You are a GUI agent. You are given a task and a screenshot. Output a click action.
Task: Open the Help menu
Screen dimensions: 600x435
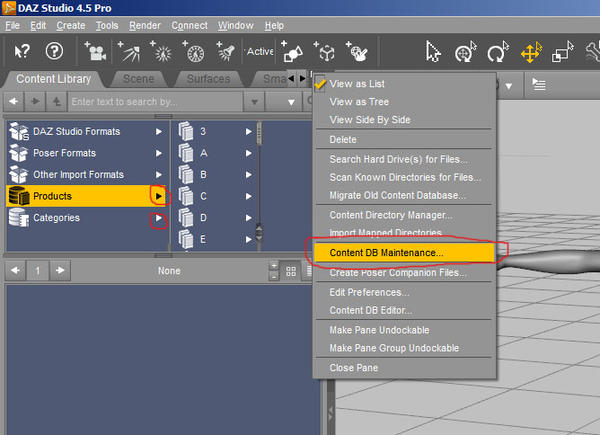coord(274,26)
